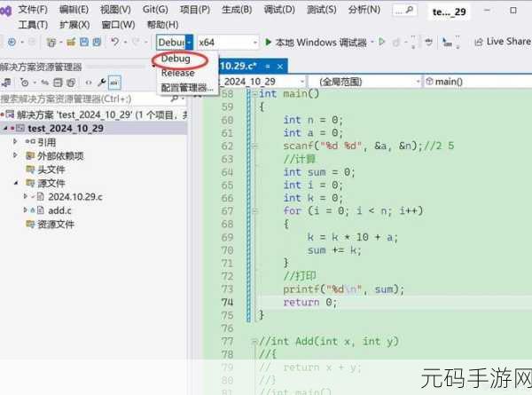Click the Solution Explorer search magnifier icon
The image size is (532, 395).
(x=175, y=99)
